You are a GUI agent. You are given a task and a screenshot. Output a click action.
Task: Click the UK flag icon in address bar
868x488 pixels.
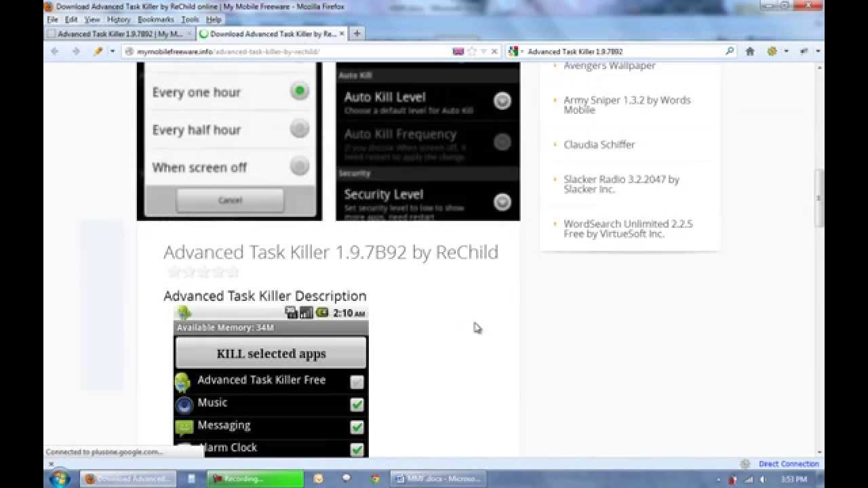pyautogui.click(x=458, y=51)
